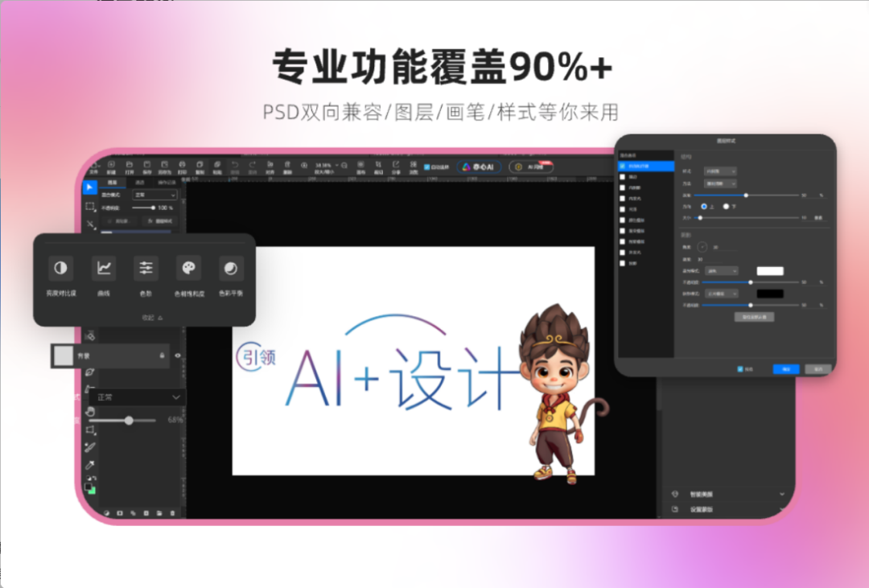Image resolution: width=869 pixels, height=588 pixels.
Task: Open the zoom percentage dropdown arrow
Action: pyautogui.click(x=336, y=165)
